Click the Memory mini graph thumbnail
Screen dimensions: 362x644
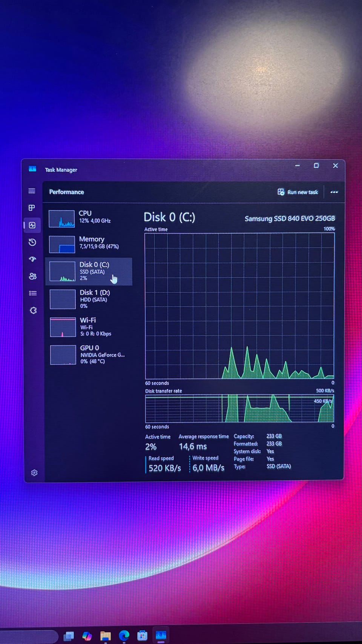[62, 244]
